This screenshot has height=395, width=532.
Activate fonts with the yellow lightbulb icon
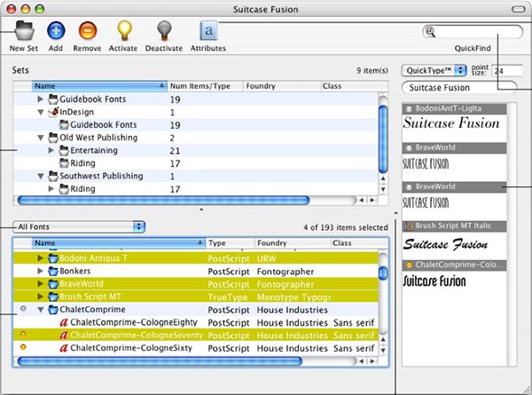tap(125, 31)
